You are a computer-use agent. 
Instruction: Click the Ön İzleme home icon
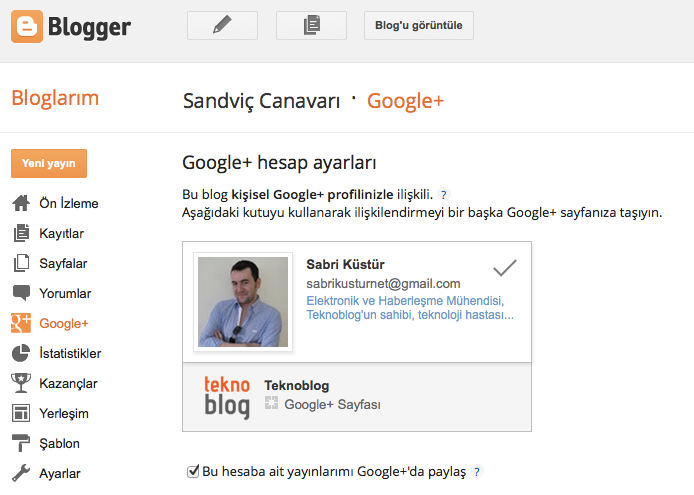pyautogui.click(x=20, y=204)
